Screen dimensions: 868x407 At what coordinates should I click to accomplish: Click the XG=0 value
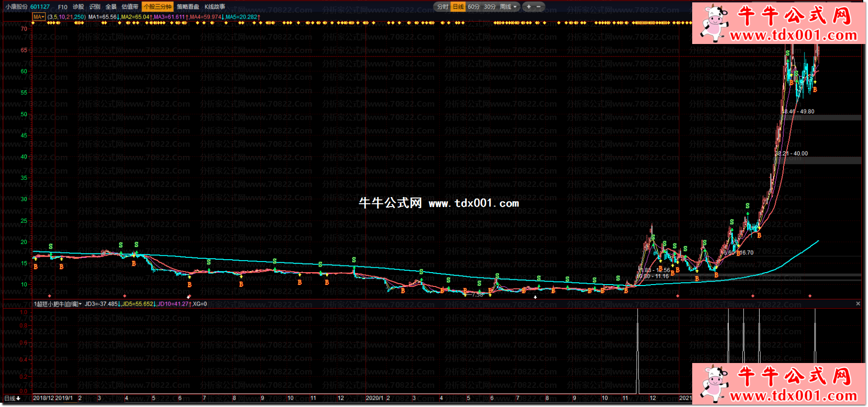pos(200,304)
